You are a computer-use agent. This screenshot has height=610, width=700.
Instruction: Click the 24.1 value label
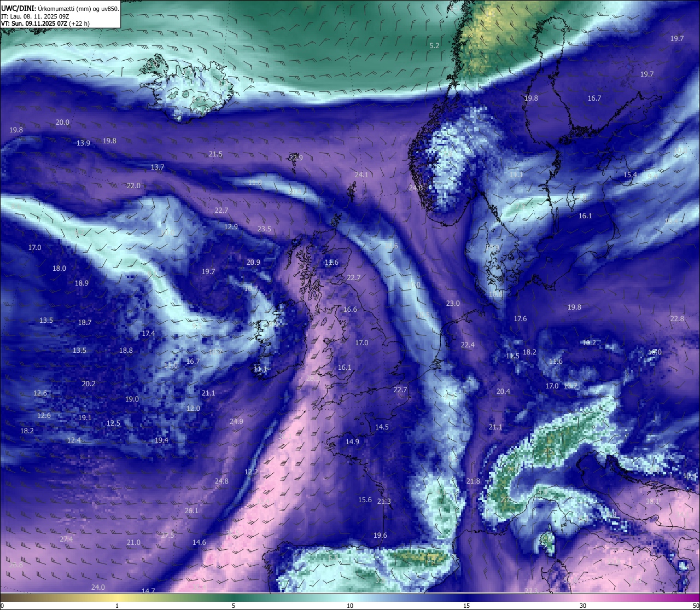[361, 175]
